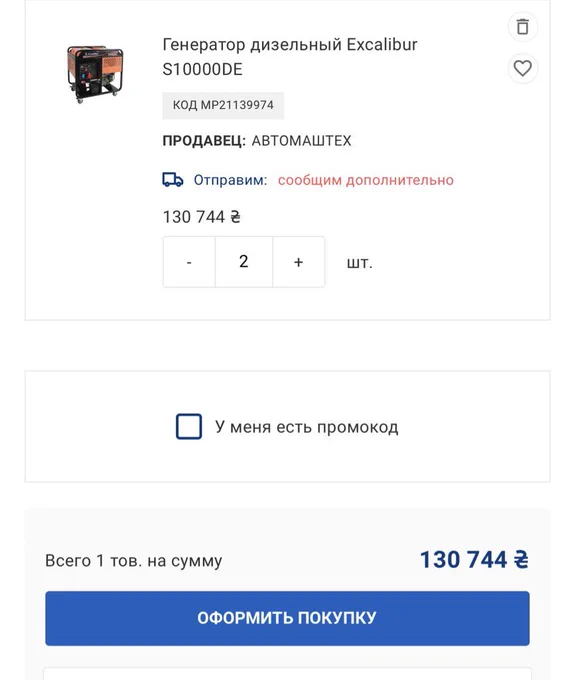The image size is (574, 680).
Task: Open the Excalibur generator product thumbnail
Action: coord(95,73)
